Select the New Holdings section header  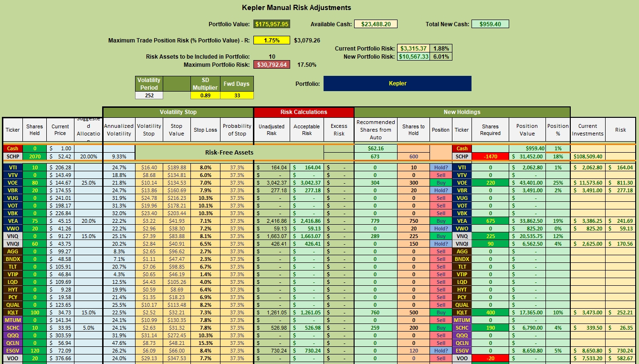462,112
